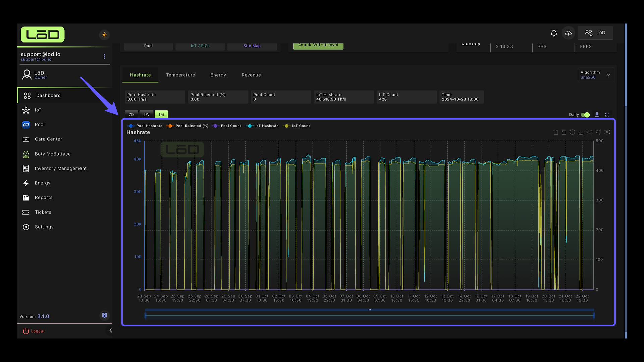Click the chart zoom reset (back) icon

564,132
